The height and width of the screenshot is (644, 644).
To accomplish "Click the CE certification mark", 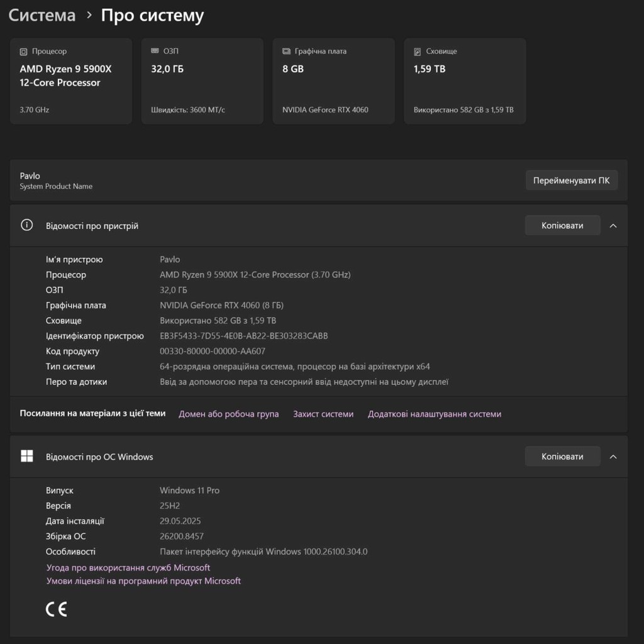I will click(56, 609).
